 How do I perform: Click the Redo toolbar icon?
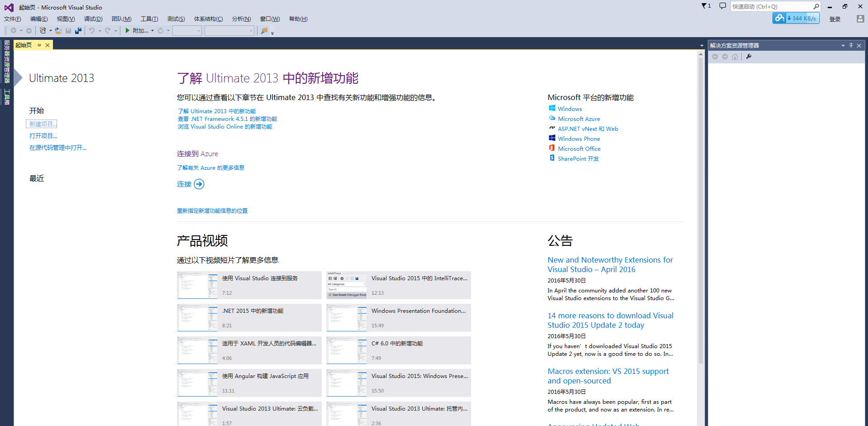pos(108,31)
